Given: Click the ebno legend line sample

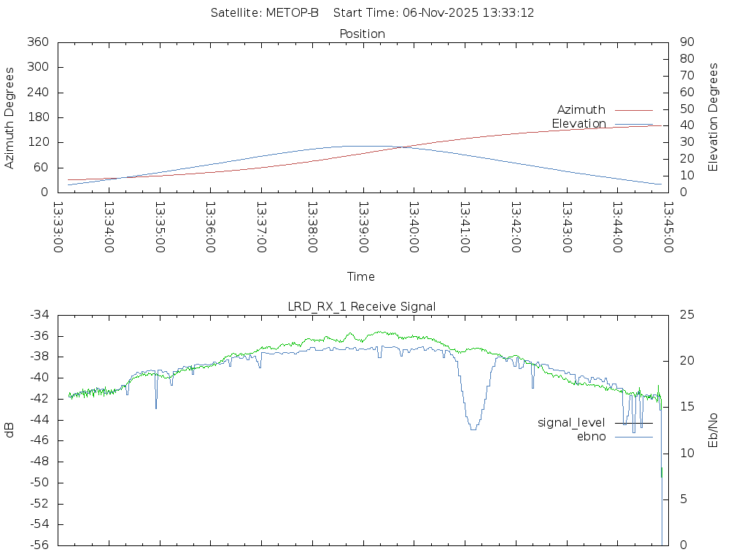Looking at the screenshot, I should tap(633, 437).
